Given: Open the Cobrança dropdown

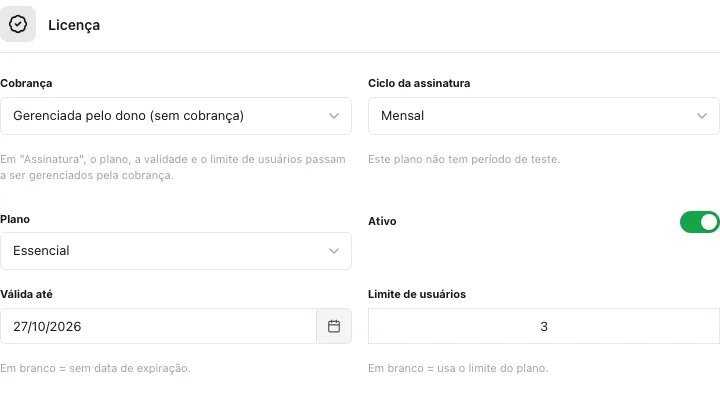Looking at the screenshot, I should [176, 116].
